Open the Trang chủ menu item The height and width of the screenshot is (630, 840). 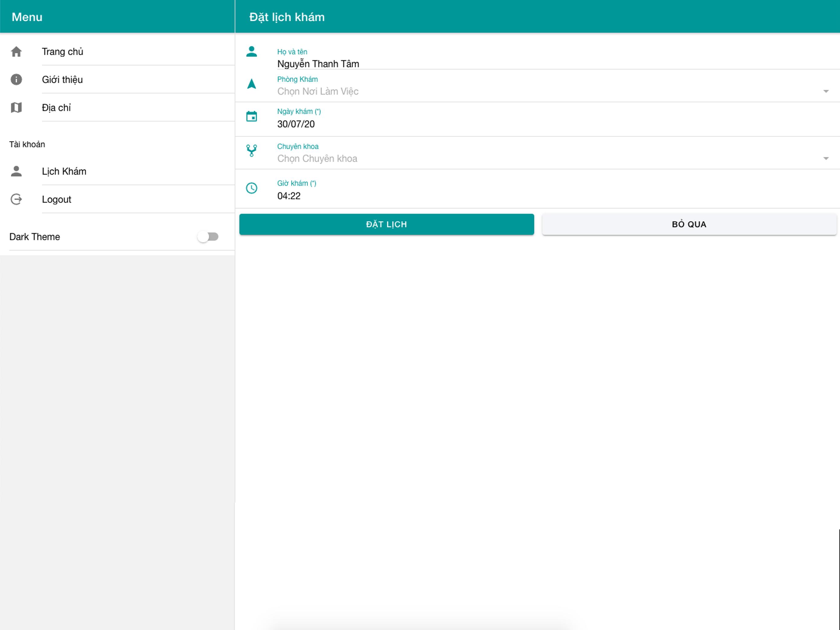(x=117, y=52)
